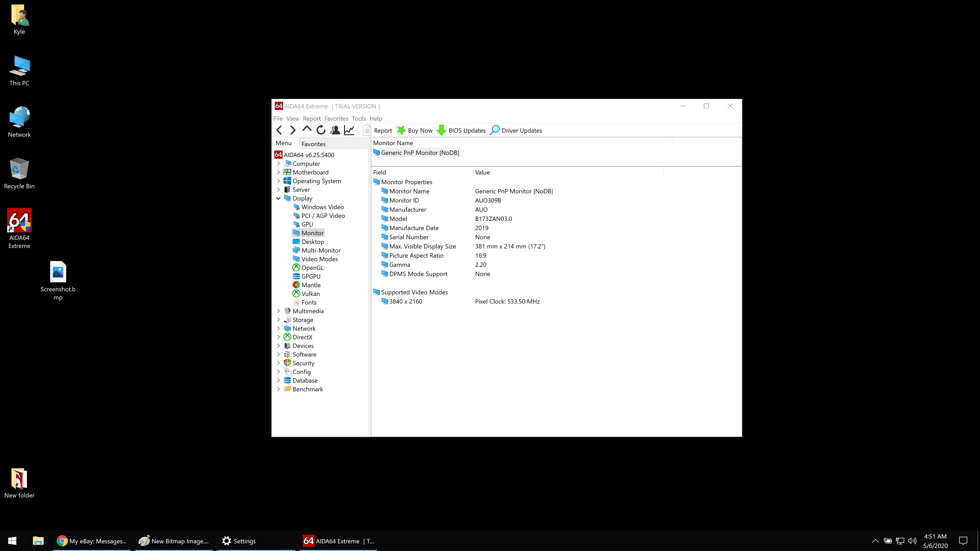Viewport: 980px width, 551px height.
Task: Switch to the Menu tab in the sidebar
Action: 284,143
